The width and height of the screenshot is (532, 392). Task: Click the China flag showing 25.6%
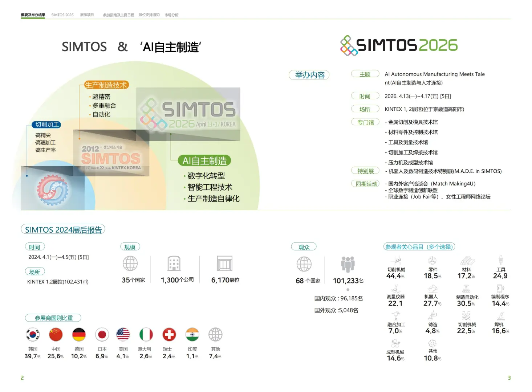[56, 335]
